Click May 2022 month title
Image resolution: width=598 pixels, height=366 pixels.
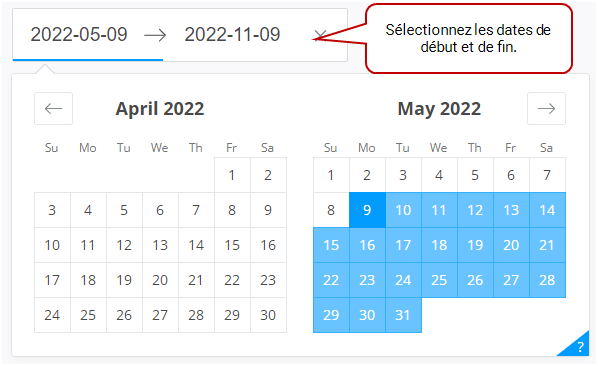click(x=439, y=109)
